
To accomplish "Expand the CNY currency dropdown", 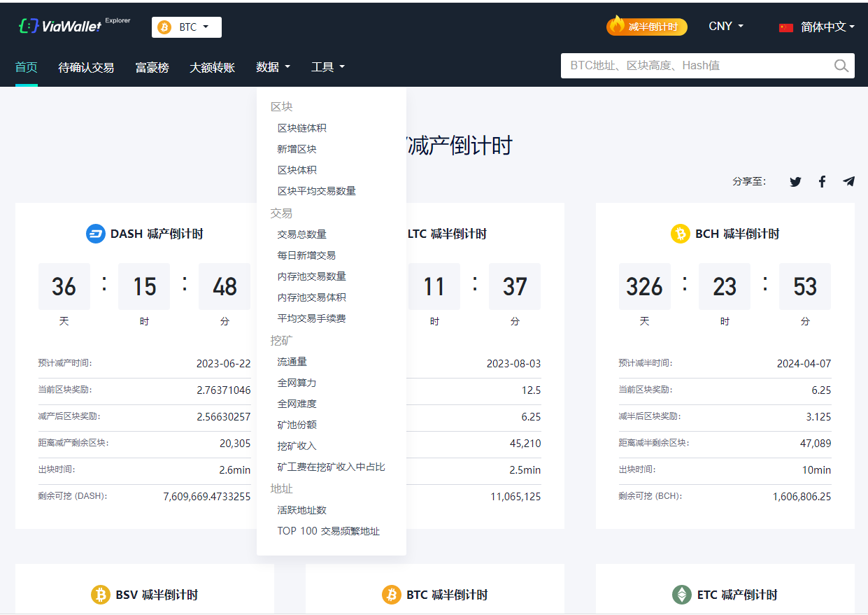I will (726, 27).
